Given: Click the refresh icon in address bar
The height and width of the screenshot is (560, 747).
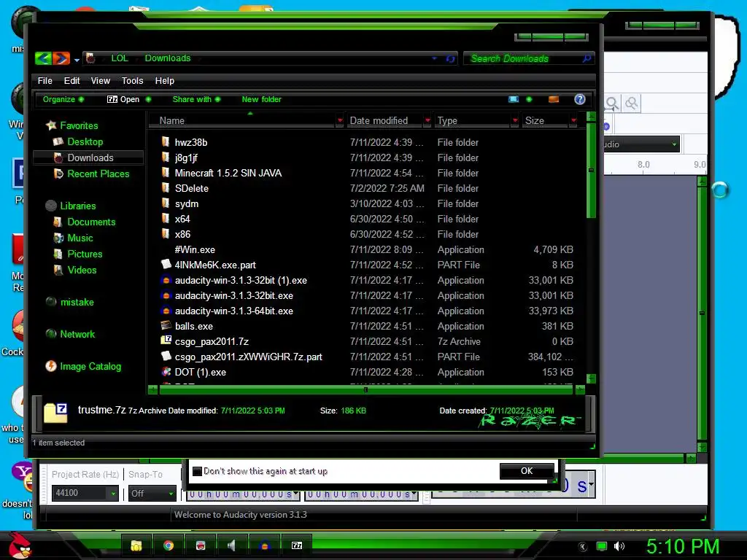Looking at the screenshot, I should point(450,58).
